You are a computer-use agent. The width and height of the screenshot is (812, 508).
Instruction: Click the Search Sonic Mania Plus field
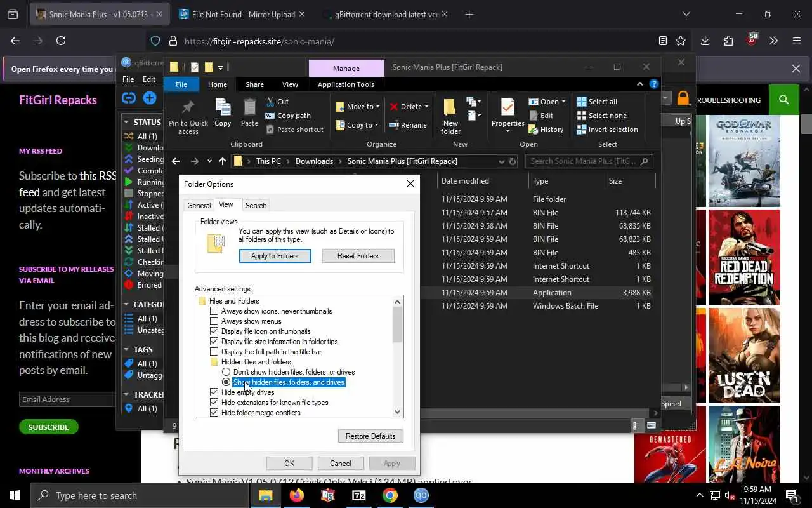(x=589, y=161)
